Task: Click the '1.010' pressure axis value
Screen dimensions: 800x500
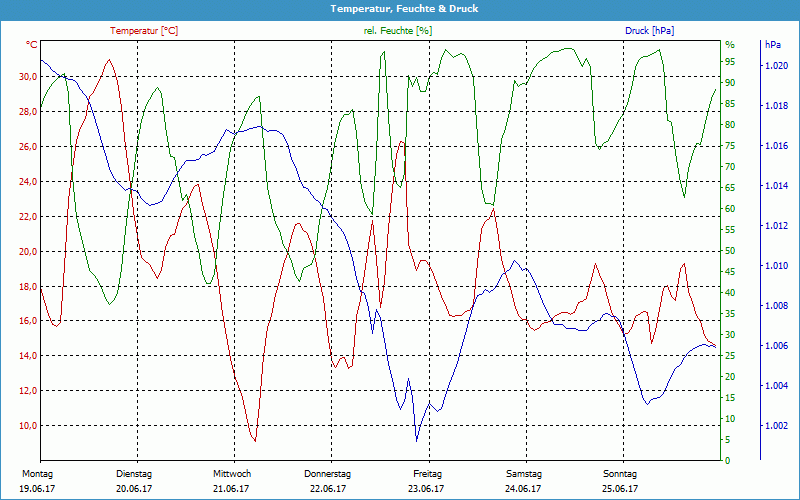Action: click(x=776, y=266)
